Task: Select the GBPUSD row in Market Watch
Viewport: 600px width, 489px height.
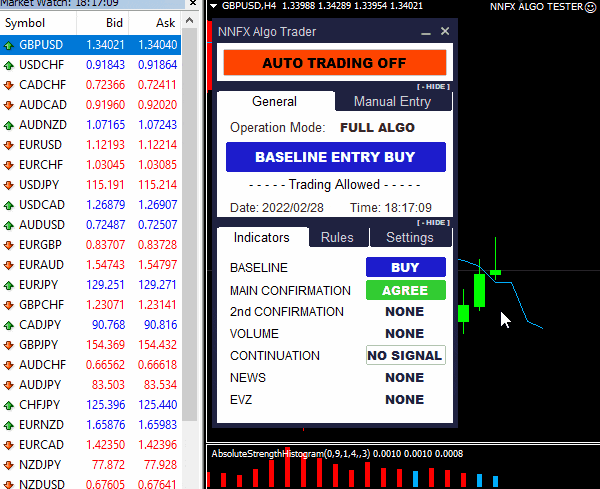Action: (x=90, y=45)
